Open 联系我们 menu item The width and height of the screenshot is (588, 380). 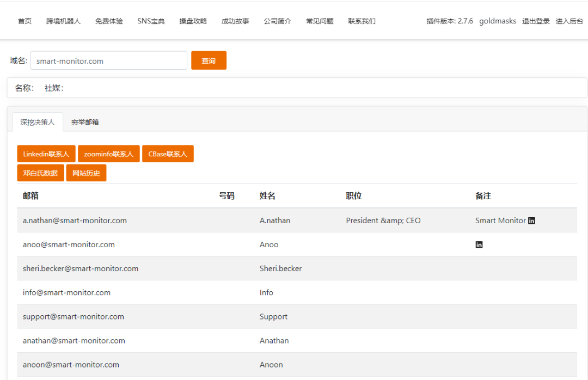(x=362, y=21)
